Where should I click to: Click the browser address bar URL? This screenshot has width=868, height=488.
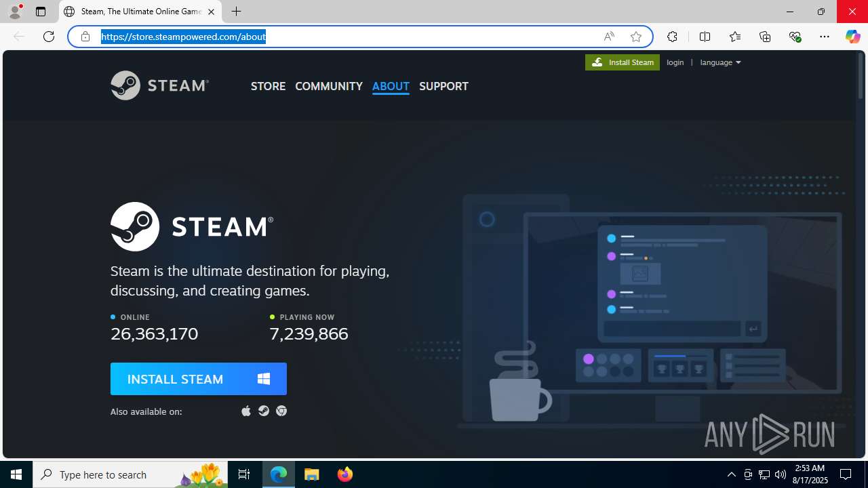tap(184, 37)
